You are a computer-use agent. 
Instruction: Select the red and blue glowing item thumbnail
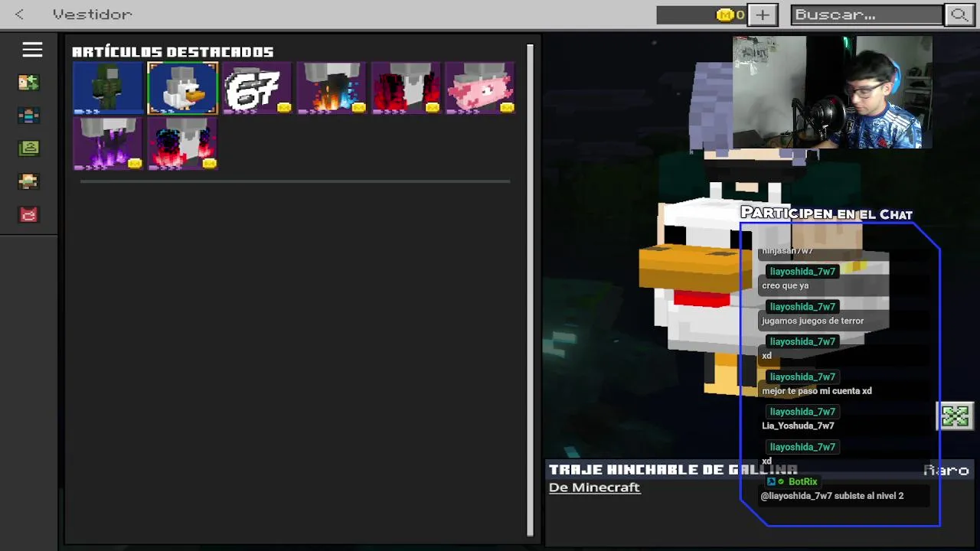[x=182, y=144]
